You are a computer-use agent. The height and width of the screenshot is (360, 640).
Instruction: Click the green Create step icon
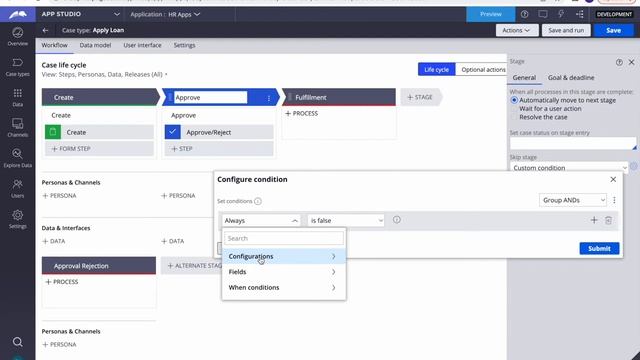[x=53, y=132]
